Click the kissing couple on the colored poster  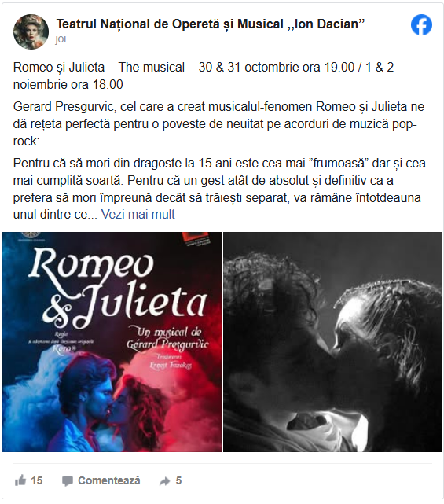coord(109,405)
